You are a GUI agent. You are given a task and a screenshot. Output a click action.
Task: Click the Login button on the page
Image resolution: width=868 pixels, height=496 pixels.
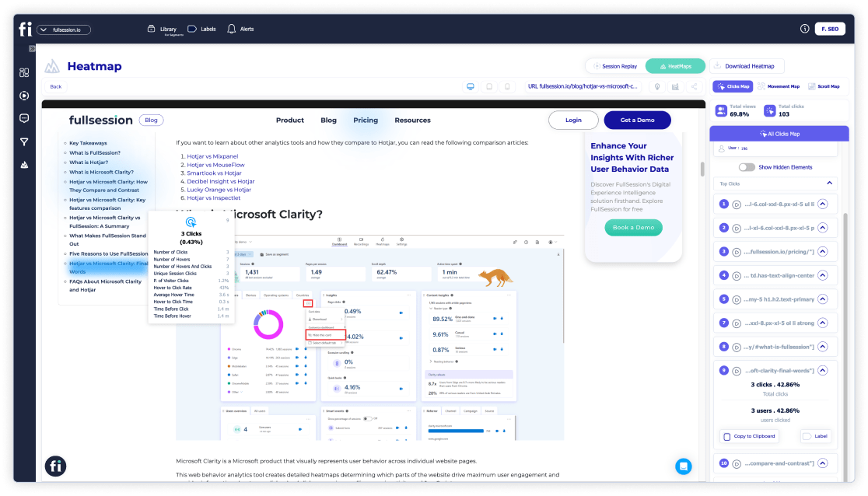pyautogui.click(x=573, y=121)
